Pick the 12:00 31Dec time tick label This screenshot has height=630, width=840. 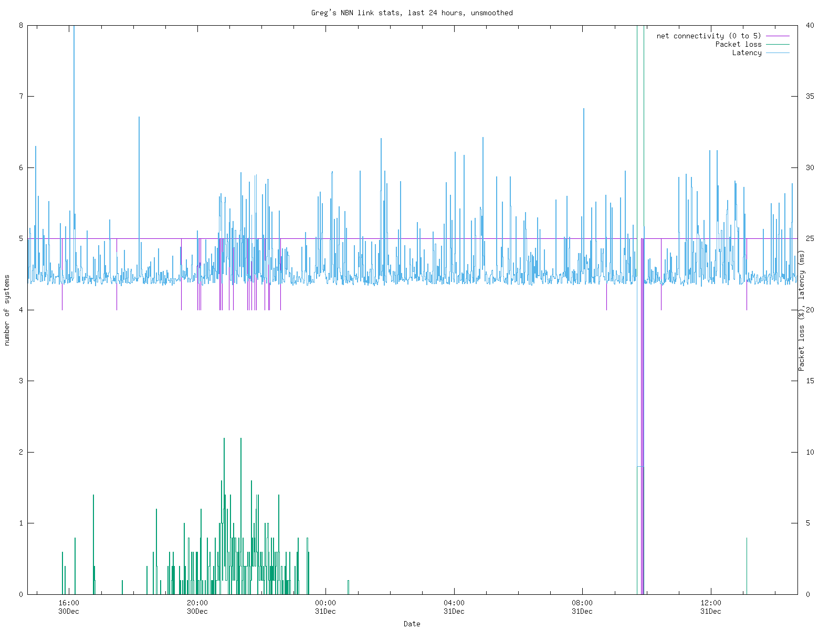point(711,607)
